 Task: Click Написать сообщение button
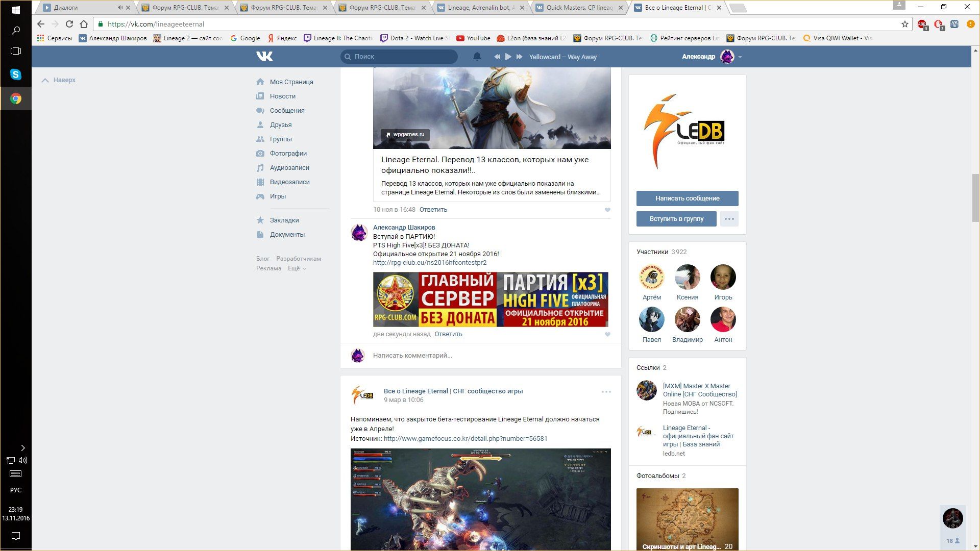click(x=687, y=198)
